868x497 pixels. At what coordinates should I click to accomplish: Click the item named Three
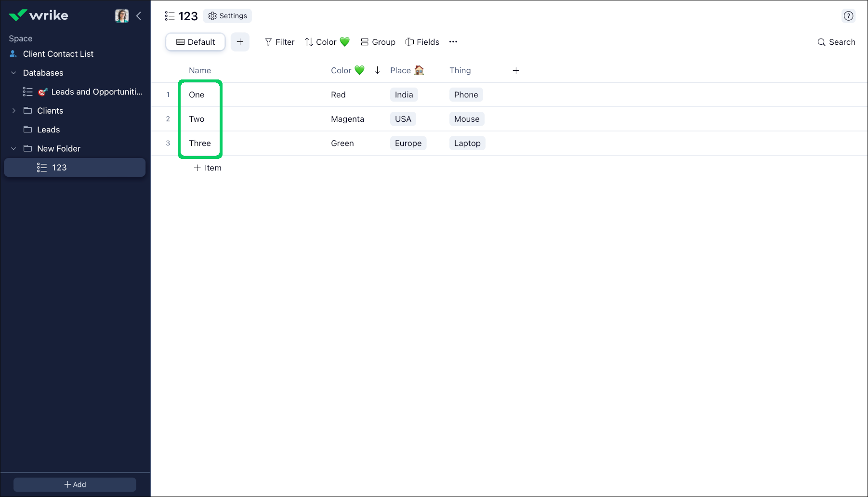pyautogui.click(x=200, y=143)
